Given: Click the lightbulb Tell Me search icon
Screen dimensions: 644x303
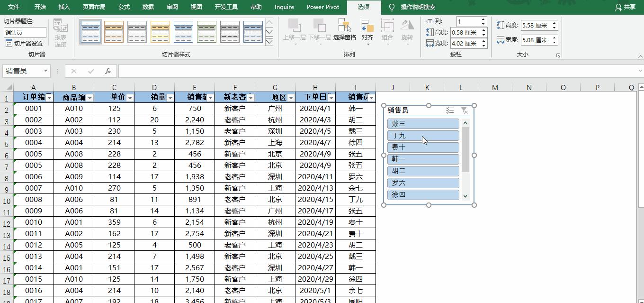Looking at the screenshot, I should pyautogui.click(x=392, y=7).
